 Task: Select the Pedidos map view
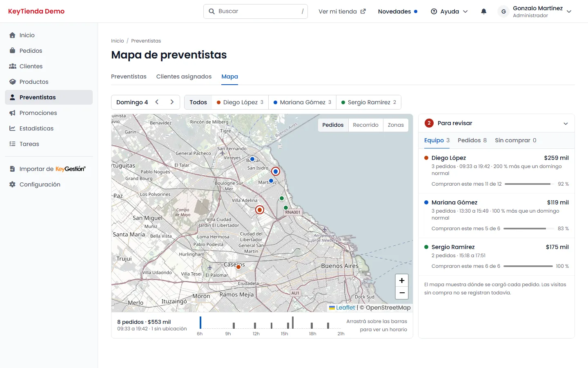point(333,125)
